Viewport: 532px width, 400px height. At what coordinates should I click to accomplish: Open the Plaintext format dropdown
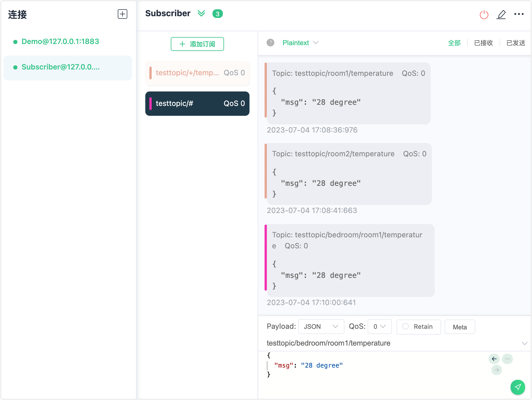(300, 43)
